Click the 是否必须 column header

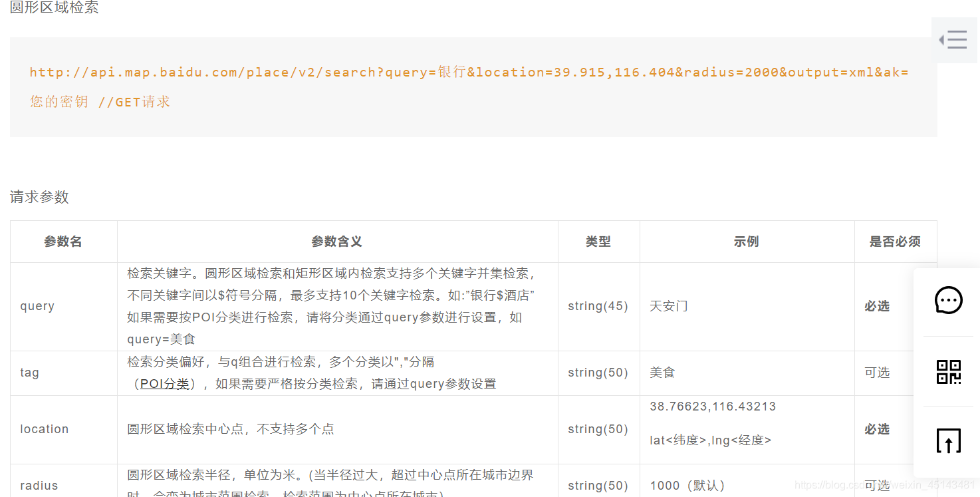click(x=896, y=242)
